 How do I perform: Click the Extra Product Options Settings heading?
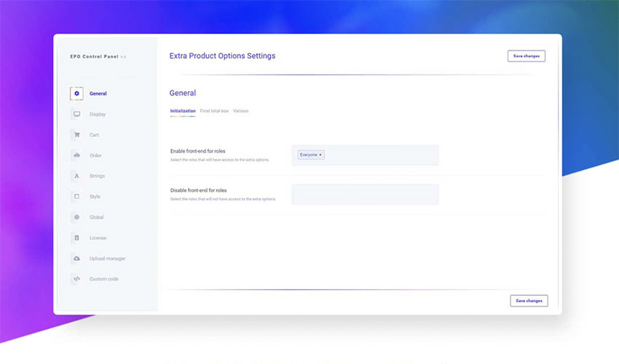(222, 56)
